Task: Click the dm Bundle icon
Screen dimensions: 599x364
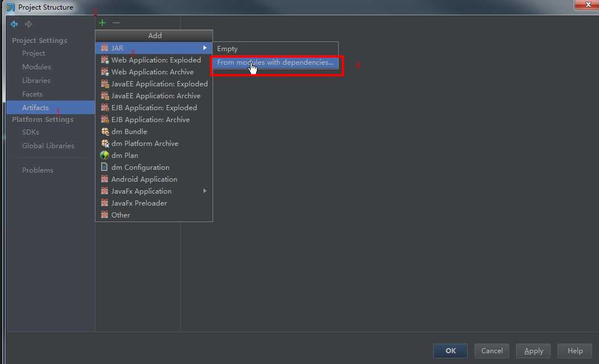Action: 105,131
